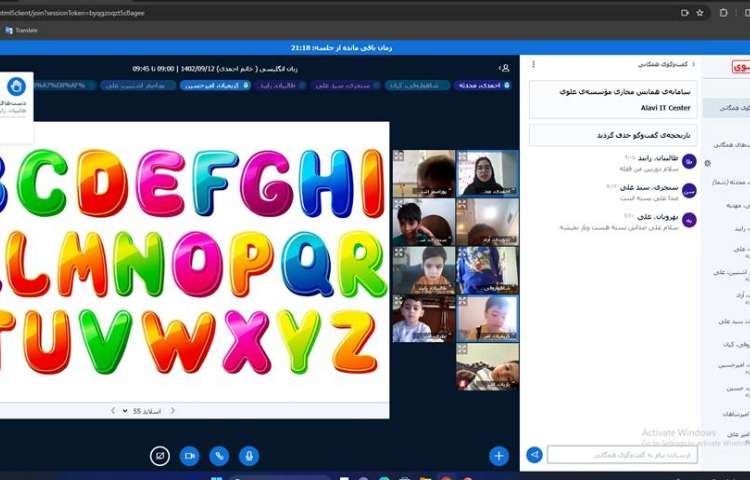
Task: Expand third-row left video fullscreen icon
Action: [x=398, y=252]
